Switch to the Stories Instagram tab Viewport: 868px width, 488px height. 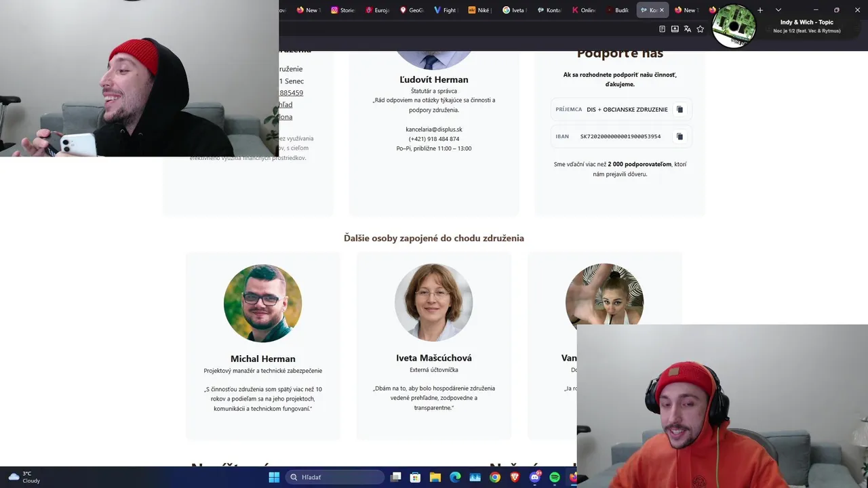pos(344,10)
